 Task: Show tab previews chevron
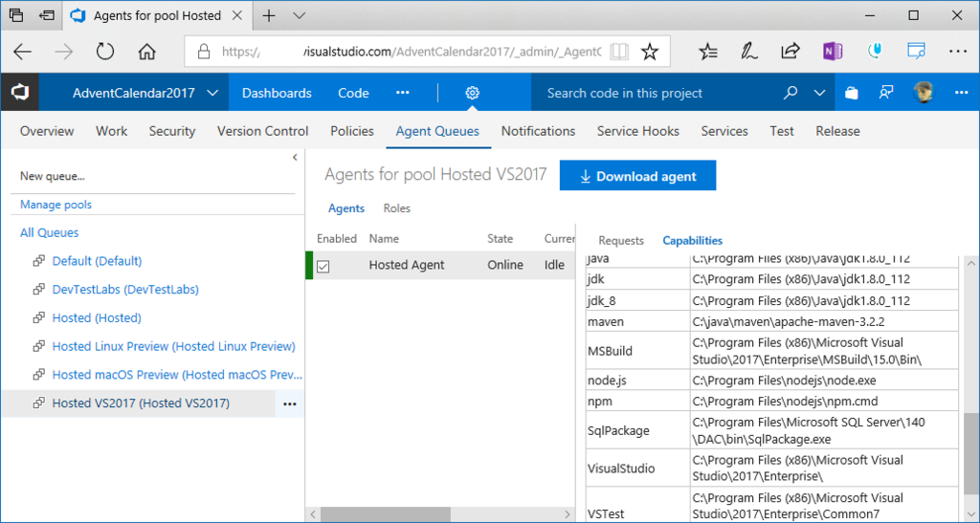click(x=300, y=15)
